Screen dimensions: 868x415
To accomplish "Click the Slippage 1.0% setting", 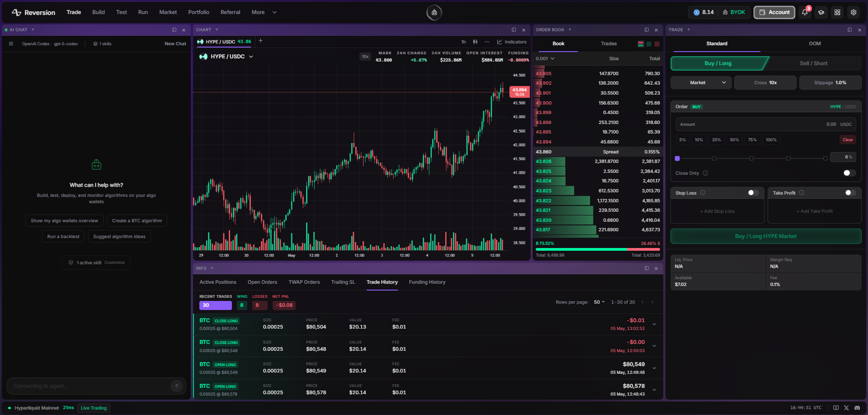I will pyautogui.click(x=830, y=83).
